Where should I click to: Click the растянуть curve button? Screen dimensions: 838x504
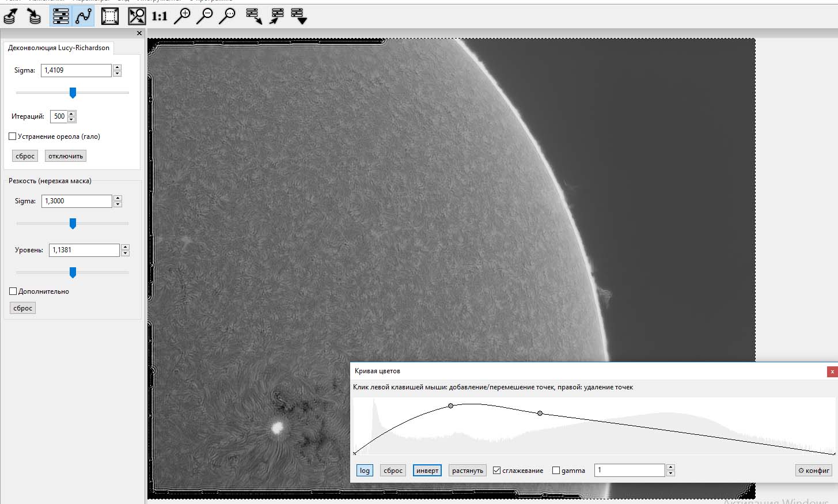tap(468, 471)
